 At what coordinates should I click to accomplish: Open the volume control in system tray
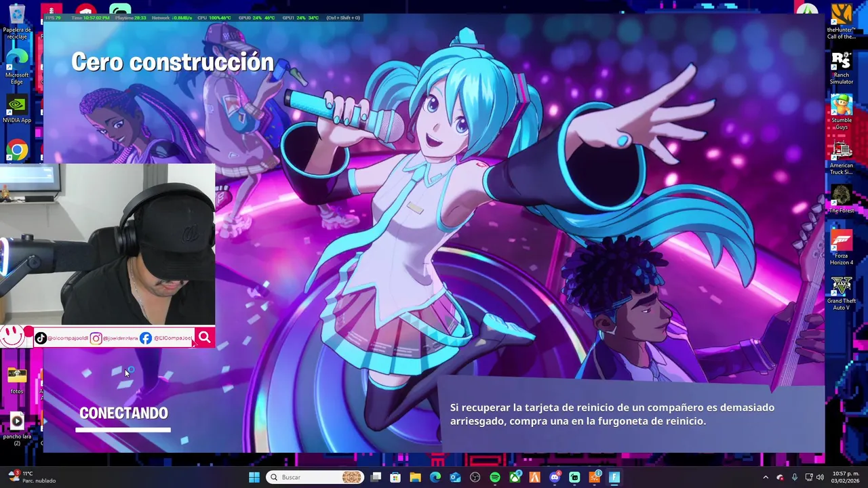point(820,477)
